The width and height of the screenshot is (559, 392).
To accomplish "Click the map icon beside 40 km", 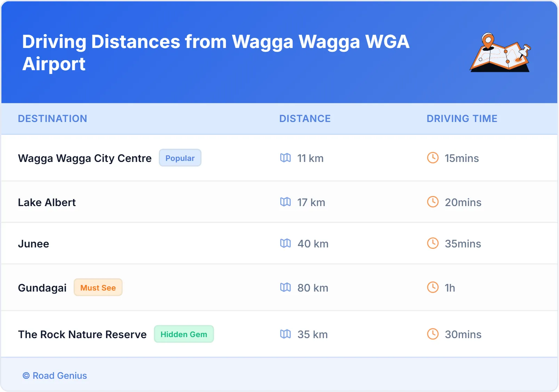I will pyautogui.click(x=285, y=243).
